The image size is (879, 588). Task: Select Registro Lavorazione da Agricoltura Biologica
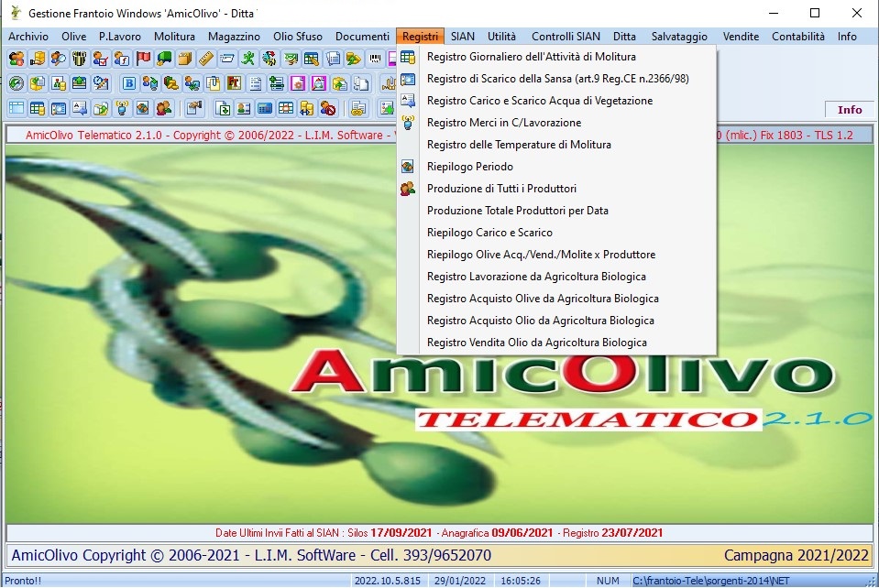click(x=556, y=277)
